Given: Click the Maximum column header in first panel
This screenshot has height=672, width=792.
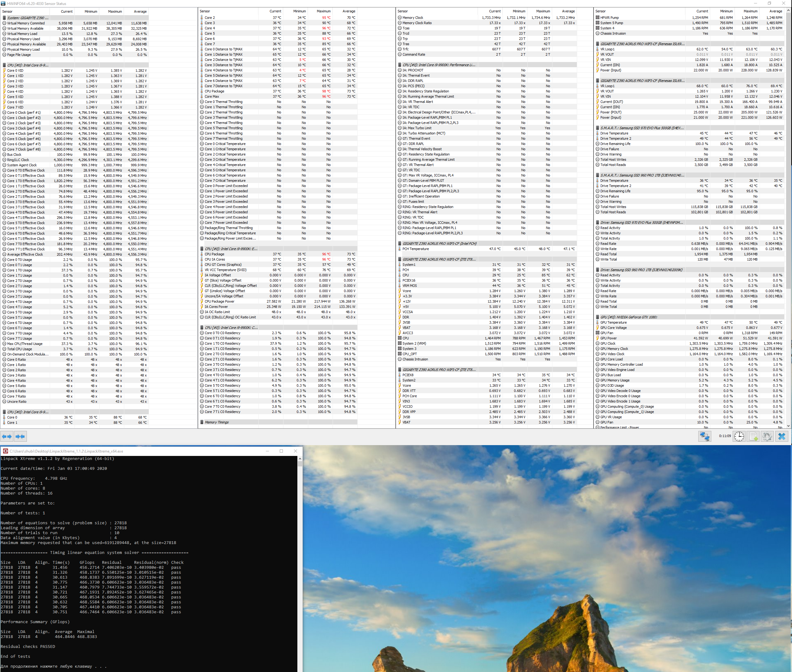Looking at the screenshot, I should [115, 11].
